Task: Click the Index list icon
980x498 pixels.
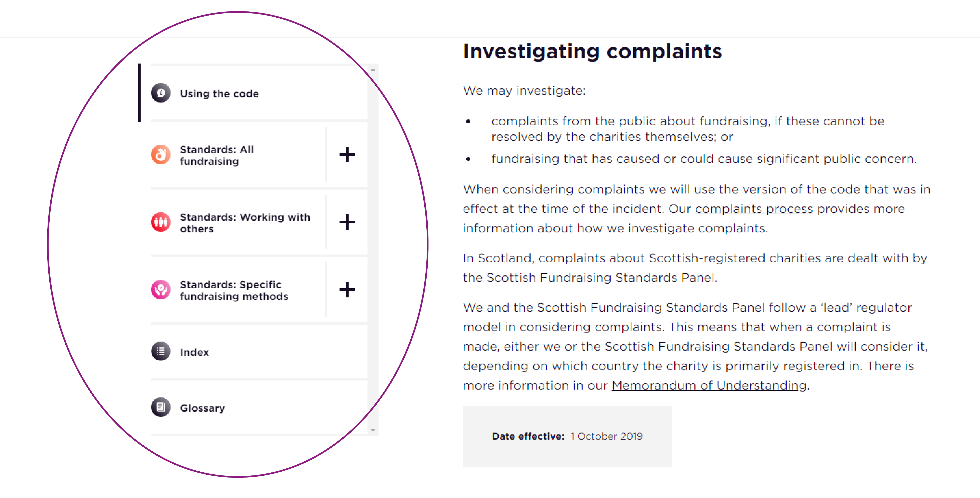Action: 161,352
